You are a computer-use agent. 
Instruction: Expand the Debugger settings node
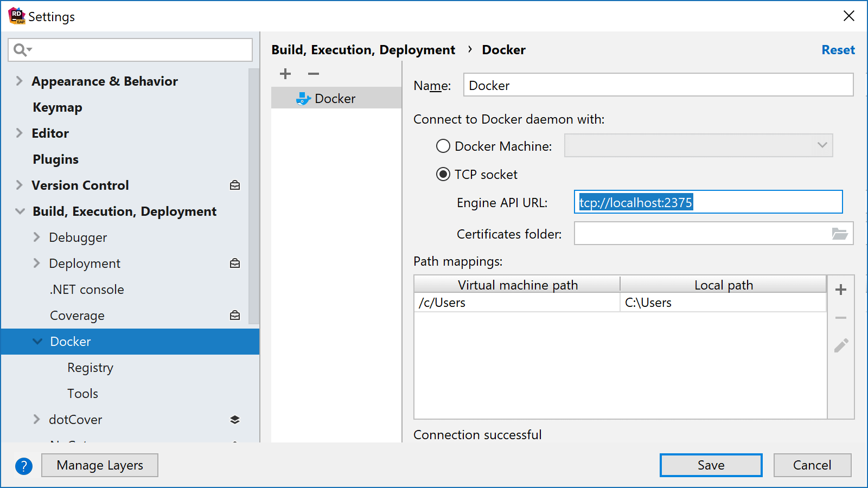point(36,237)
